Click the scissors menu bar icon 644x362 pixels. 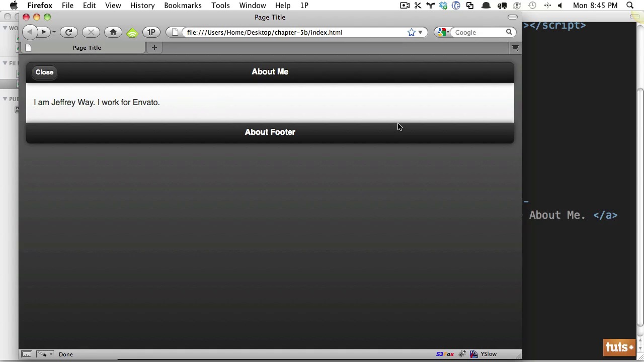tap(418, 5)
